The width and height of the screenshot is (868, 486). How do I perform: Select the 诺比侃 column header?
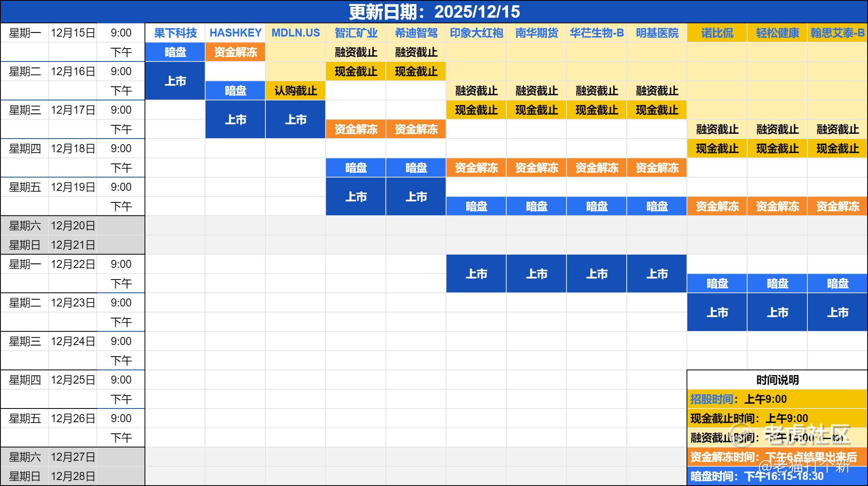(x=717, y=33)
